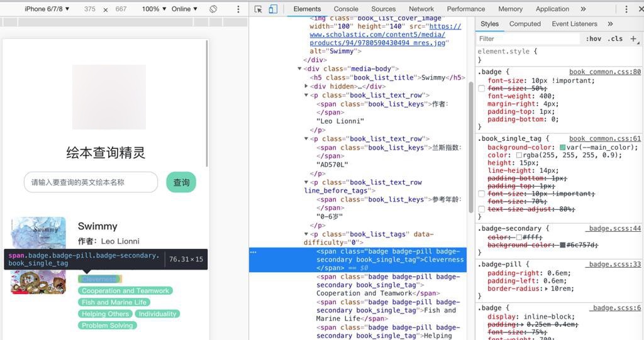
Task: Select the Styles pane tab
Action: pyautogui.click(x=489, y=24)
